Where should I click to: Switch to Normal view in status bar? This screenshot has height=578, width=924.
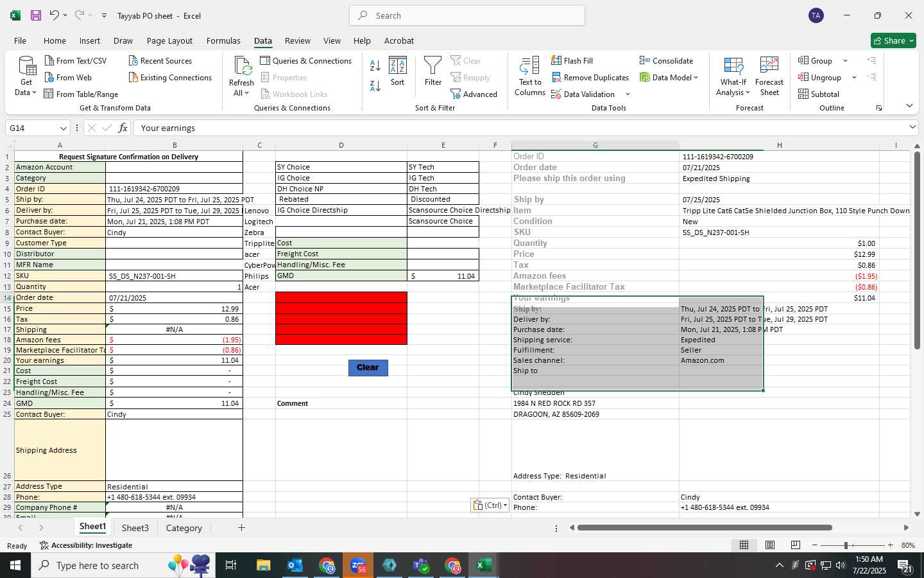(744, 545)
